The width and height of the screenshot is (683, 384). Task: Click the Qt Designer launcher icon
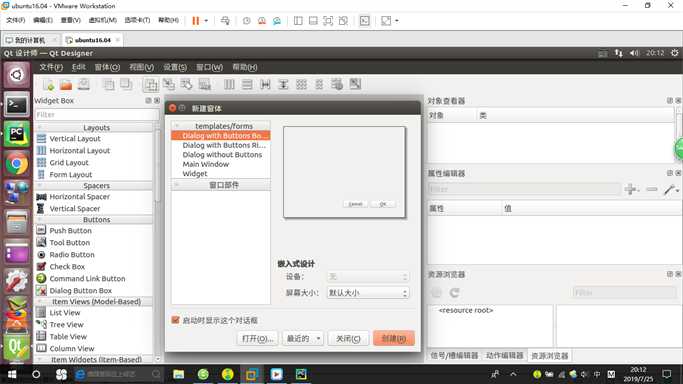click(17, 347)
